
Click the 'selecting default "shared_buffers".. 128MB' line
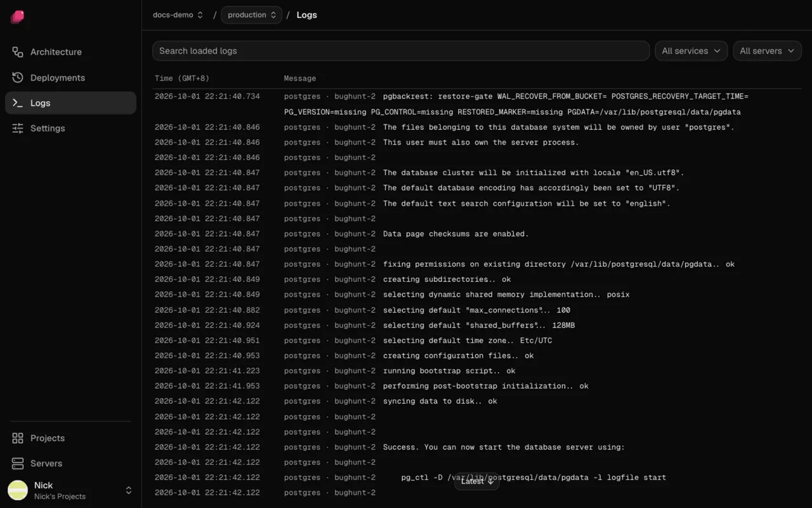(x=478, y=325)
